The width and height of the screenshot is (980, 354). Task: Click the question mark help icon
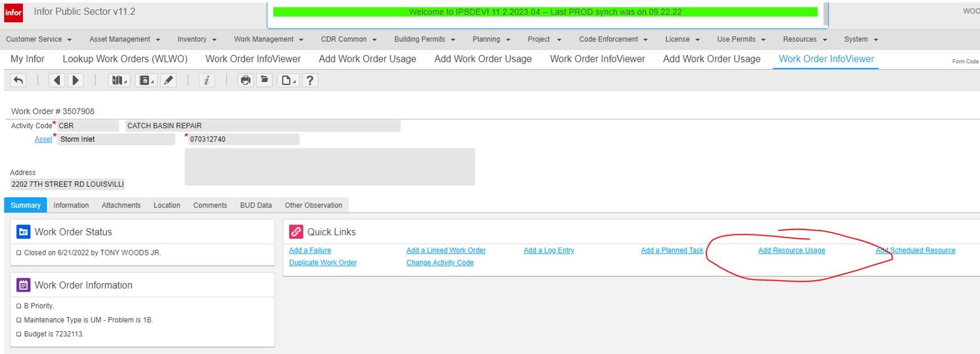[x=310, y=80]
